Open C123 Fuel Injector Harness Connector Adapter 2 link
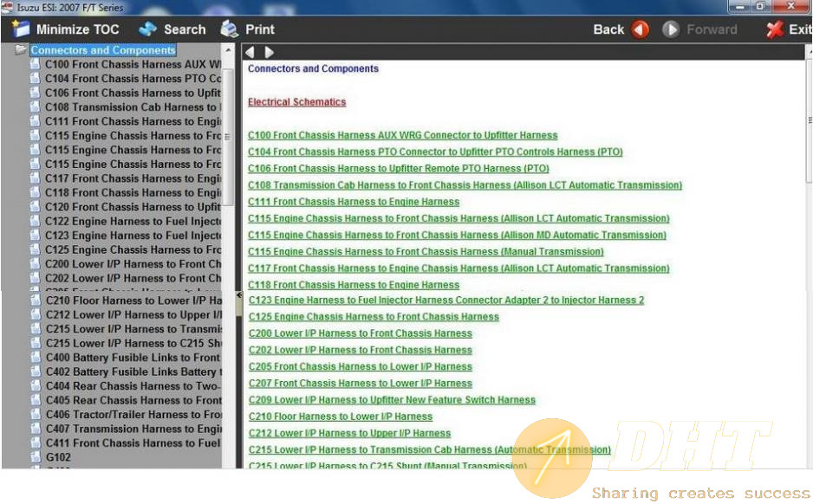This screenshot has height=504, width=813. [446, 300]
